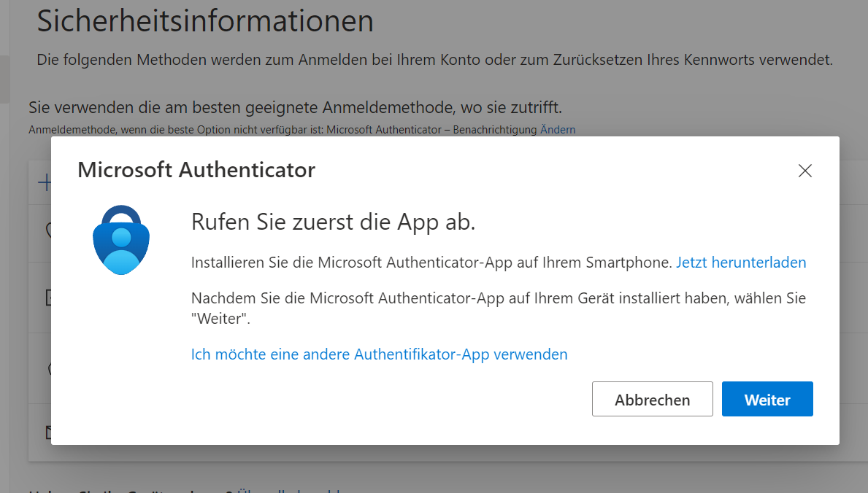Click the "Microsoft Authenticator" dialog title
The height and width of the screenshot is (493, 868).
[196, 170]
